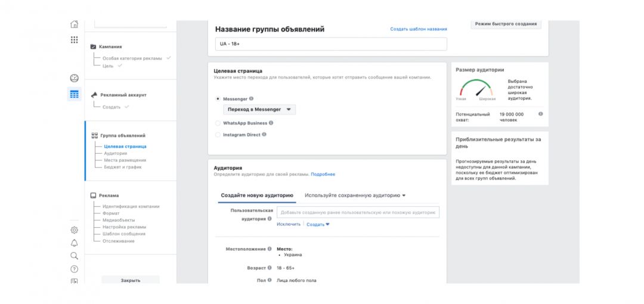644x304 pixels.
Task: Open the home icon in left rail
Action: click(75, 24)
